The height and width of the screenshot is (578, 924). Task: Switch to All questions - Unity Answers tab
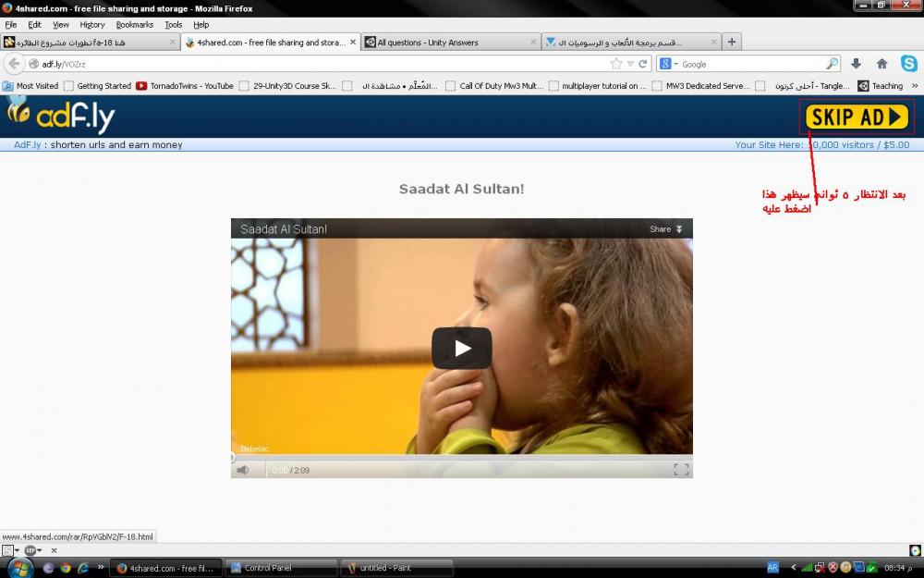click(450, 43)
